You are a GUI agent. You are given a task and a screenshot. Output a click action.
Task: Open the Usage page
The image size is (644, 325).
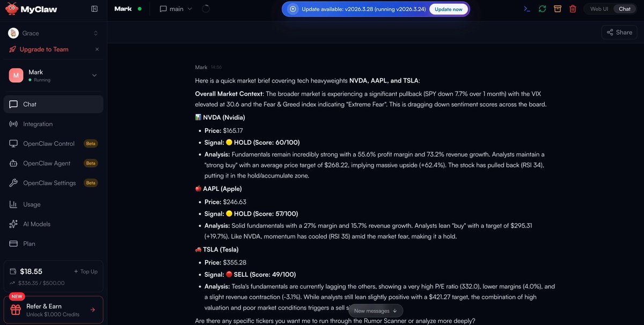[x=53, y=204]
